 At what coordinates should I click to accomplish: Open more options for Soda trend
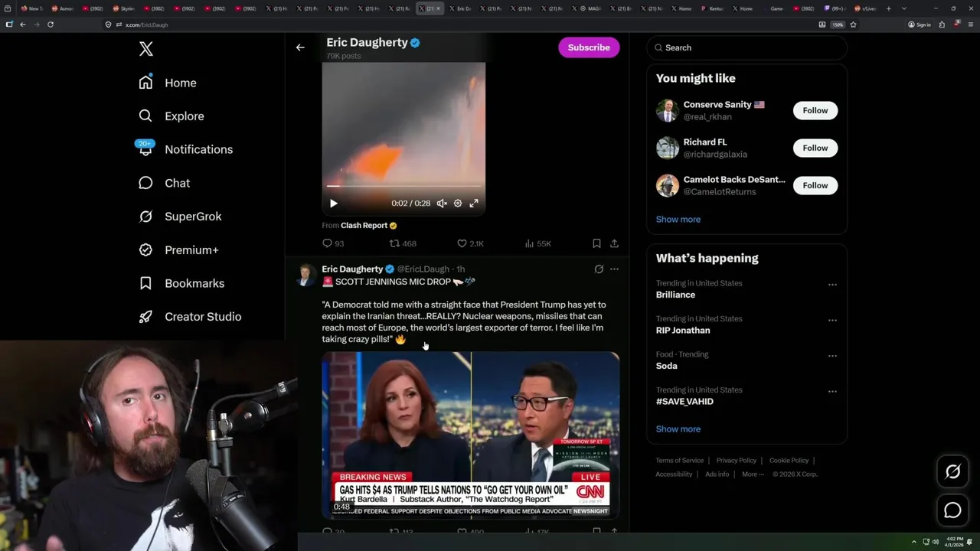pyautogui.click(x=832, y=356)
